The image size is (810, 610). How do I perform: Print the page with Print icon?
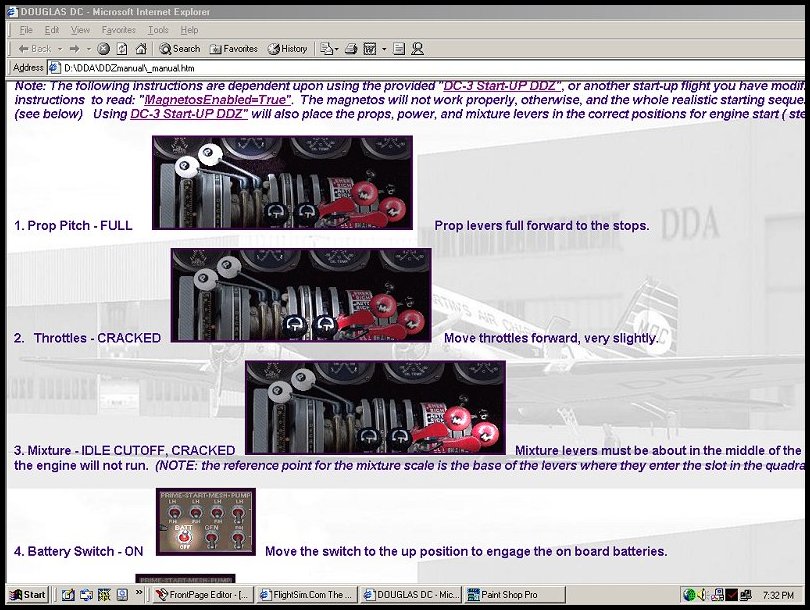[351, 49]
